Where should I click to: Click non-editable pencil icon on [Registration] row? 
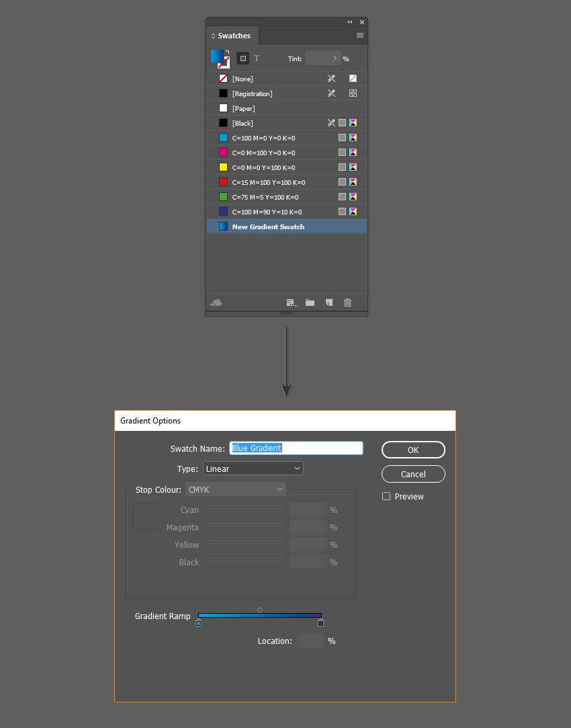[331, 93]
